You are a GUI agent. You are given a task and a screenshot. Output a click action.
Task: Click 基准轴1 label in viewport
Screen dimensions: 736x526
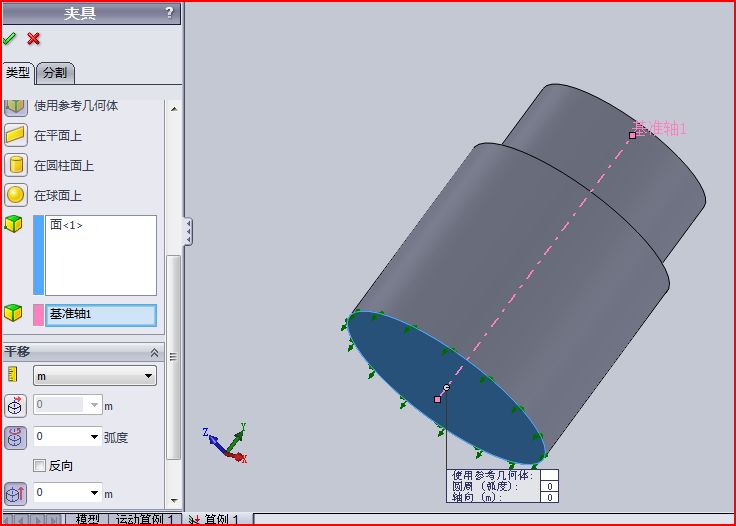coord(659,128)
